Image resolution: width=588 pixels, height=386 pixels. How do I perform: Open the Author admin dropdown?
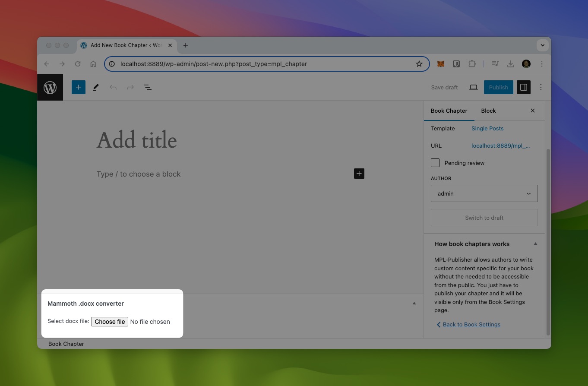pos(484,193)
